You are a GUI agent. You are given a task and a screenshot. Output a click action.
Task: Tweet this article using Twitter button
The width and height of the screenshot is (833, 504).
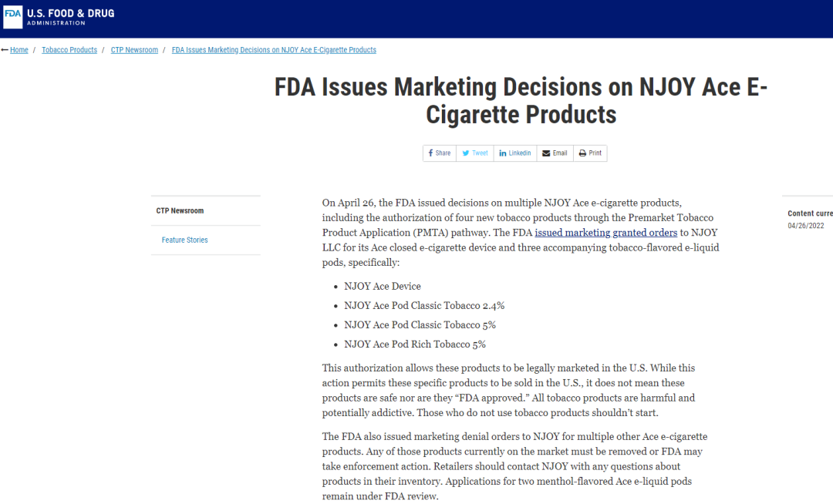474,153
